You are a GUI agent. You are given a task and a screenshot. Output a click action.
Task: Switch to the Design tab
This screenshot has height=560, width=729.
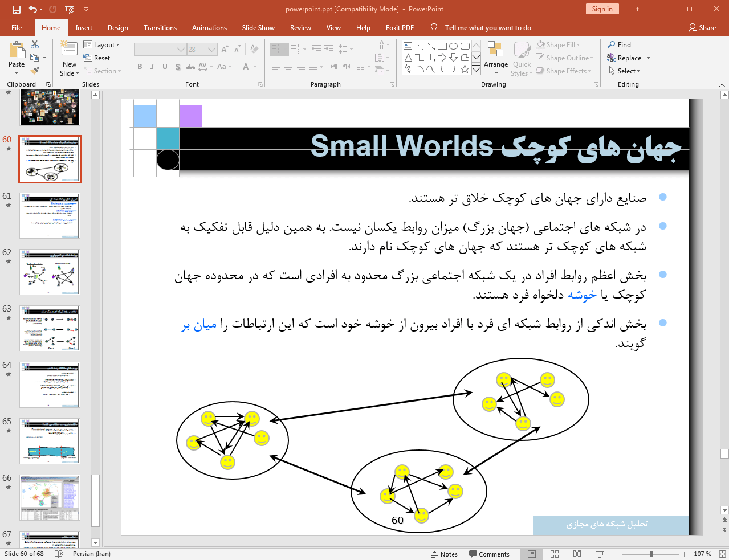(118, 28)
